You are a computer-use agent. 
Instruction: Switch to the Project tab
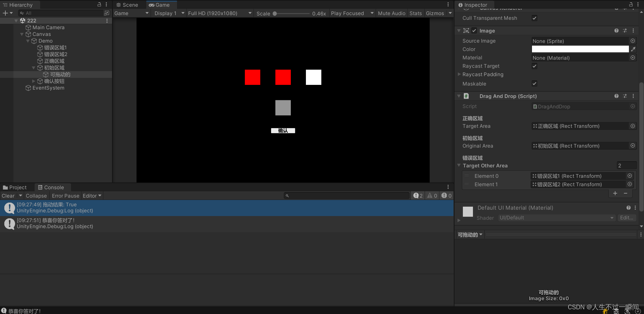[15, 187]
